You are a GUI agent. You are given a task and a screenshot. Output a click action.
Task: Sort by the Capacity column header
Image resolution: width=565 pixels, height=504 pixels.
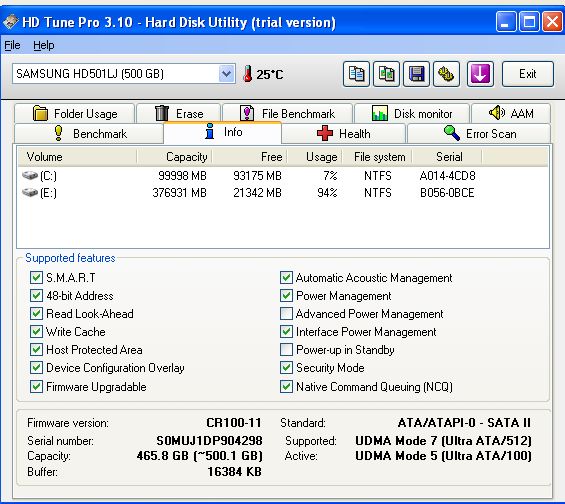click(x=174, y=157)
